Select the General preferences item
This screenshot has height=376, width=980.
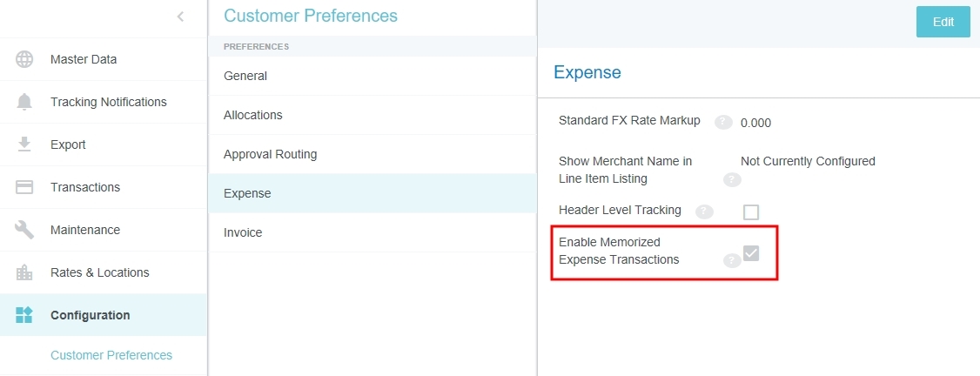tap(245, 76)
